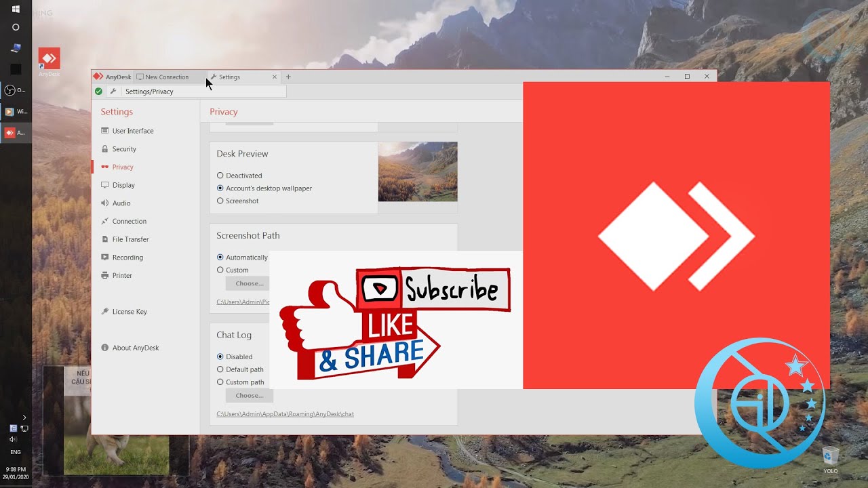Click the green connection status checkmark icon

click(98, 91)
